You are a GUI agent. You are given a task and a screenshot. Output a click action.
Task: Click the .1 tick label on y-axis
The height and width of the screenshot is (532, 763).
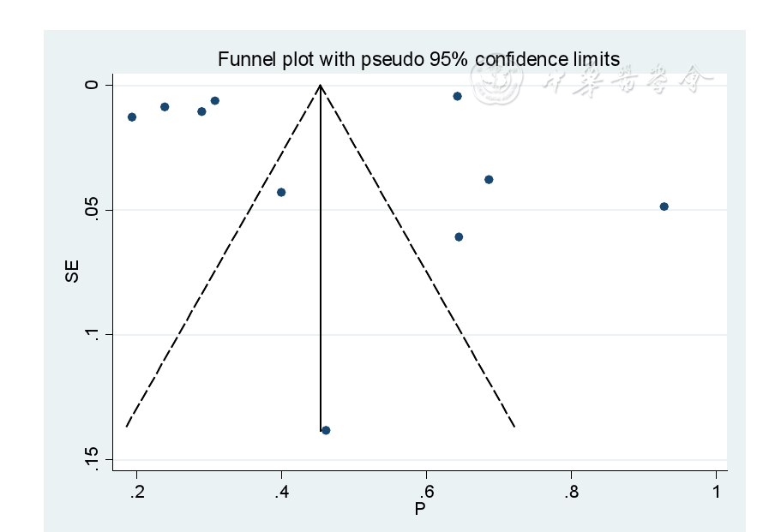coord(93,334)
